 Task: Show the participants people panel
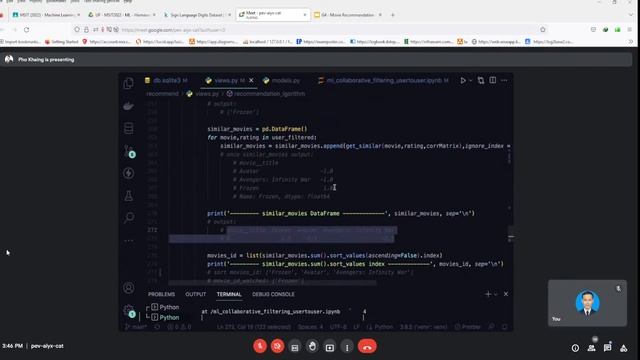pyautogui.click(x=591, y=348)
